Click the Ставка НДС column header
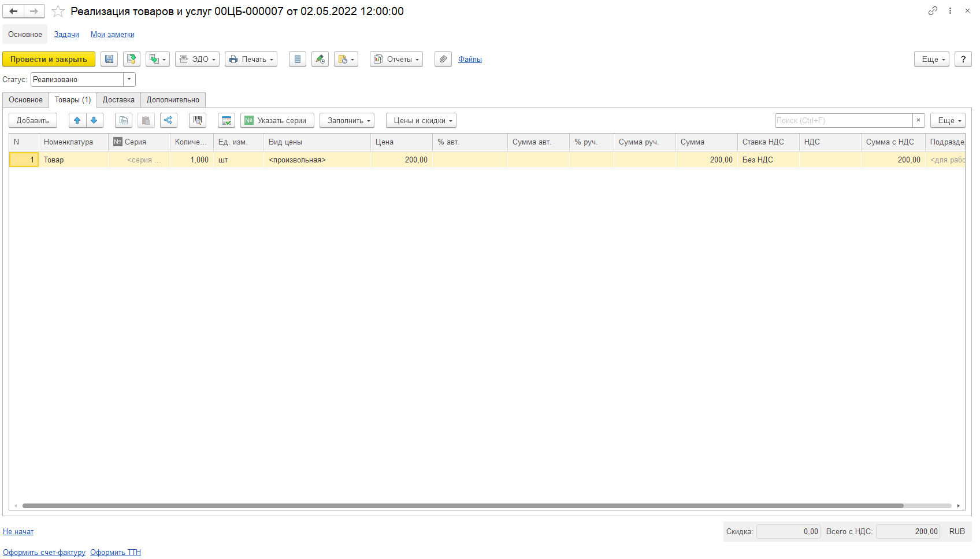This screenshot has height=559, width=980. [769, 142]
